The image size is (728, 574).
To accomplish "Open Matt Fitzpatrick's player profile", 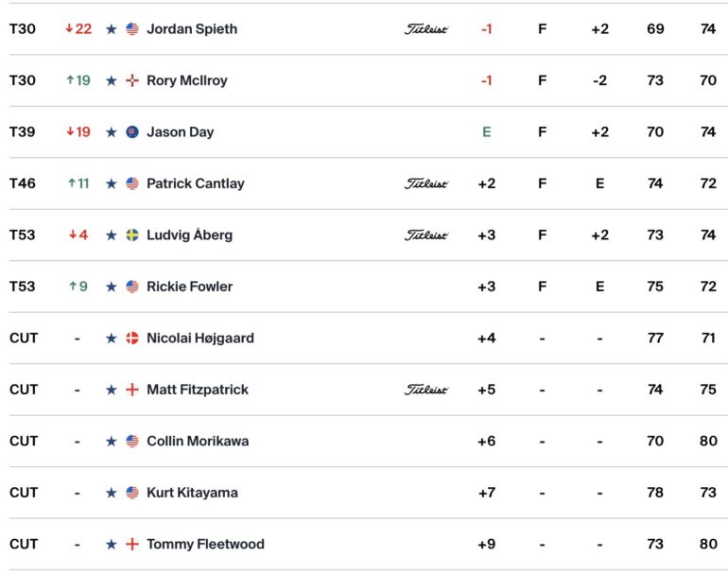I will (198, 390).
